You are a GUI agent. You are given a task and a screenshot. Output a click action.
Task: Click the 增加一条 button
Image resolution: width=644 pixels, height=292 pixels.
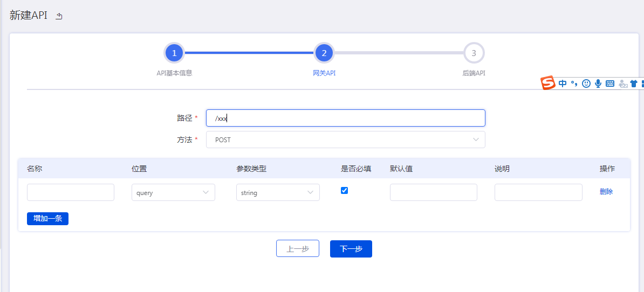click(47, 218)
